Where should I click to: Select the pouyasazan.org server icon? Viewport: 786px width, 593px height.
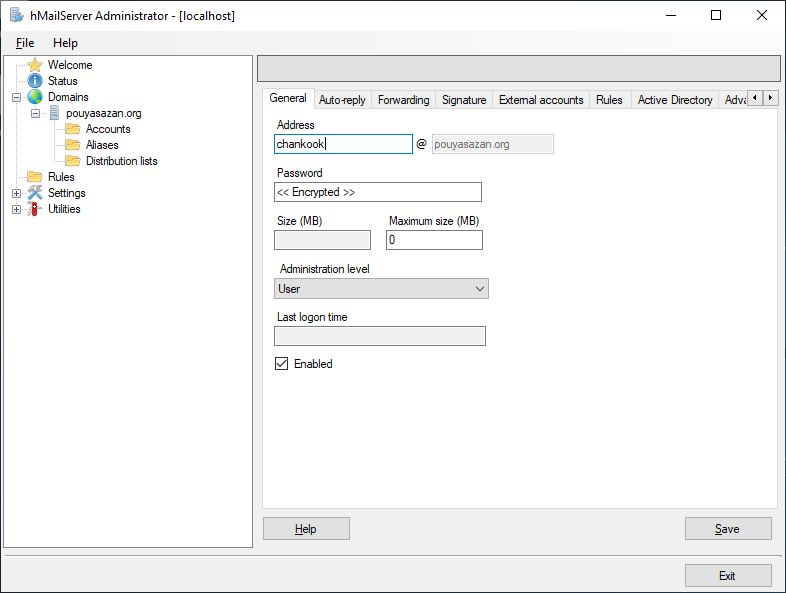[54, 113]
